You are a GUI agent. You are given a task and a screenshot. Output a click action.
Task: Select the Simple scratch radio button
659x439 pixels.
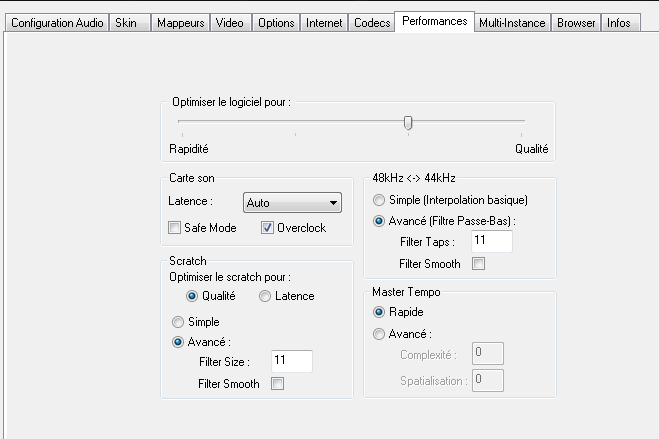coord(178,322)
